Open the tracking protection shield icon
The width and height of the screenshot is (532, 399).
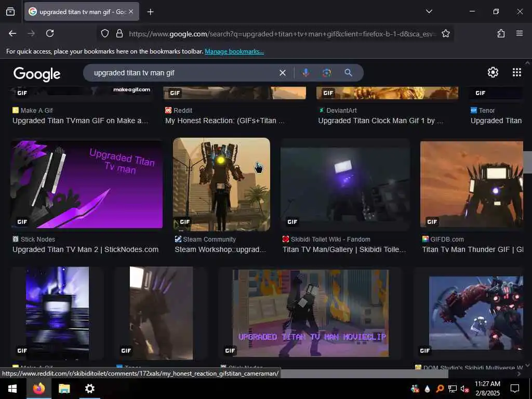coord(105,33)
